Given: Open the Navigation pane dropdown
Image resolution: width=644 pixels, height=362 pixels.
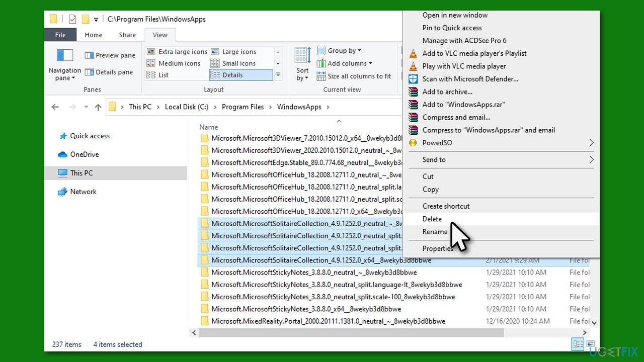Looking at the screenshot, I should [x=65, y=64].
